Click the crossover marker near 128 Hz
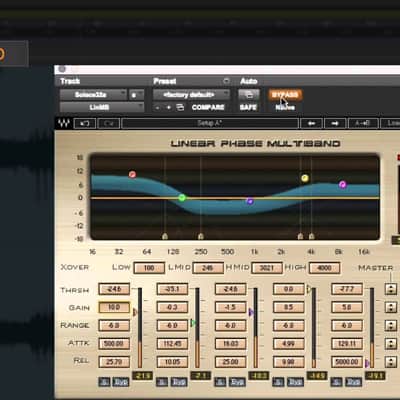This screenshot has height=400, width=400. [165, 236]
